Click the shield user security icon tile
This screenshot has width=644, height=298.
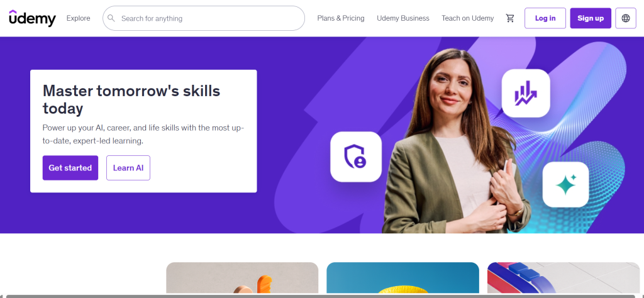356,157
